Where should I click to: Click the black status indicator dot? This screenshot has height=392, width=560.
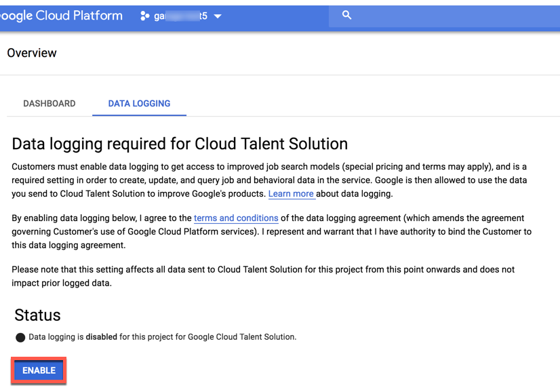pyautogui.click(x=20, y=337)
